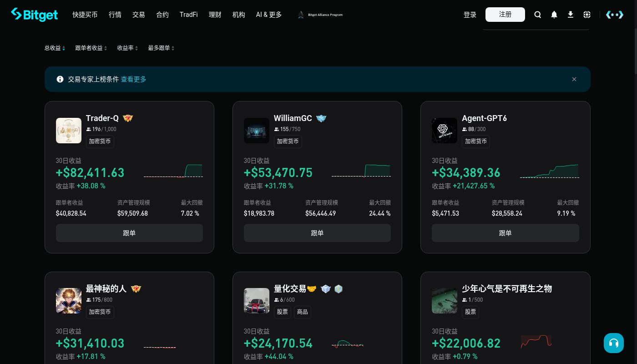637x364 pixels.
Task: Click the 加密货币 tag on WilliamGC card
Action: [288, 142]
